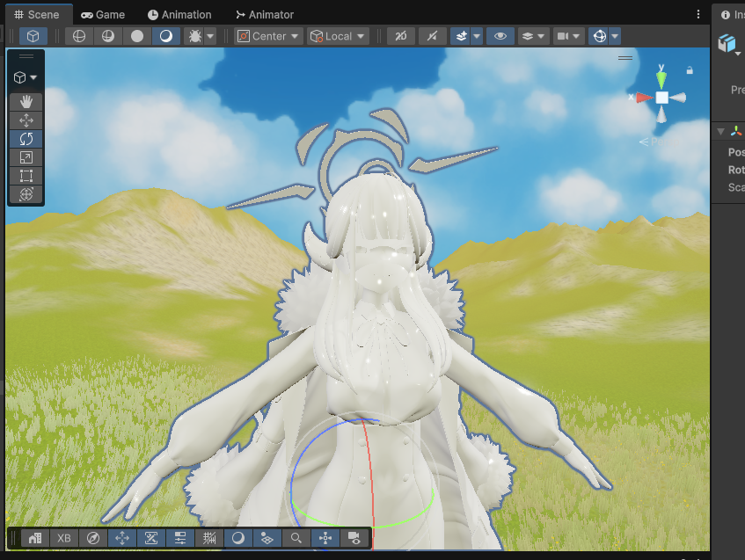The image size is (745, 560).
Task: Toggle the highlighted cube button beside the shading icons
Action: [x=33, y=36]
